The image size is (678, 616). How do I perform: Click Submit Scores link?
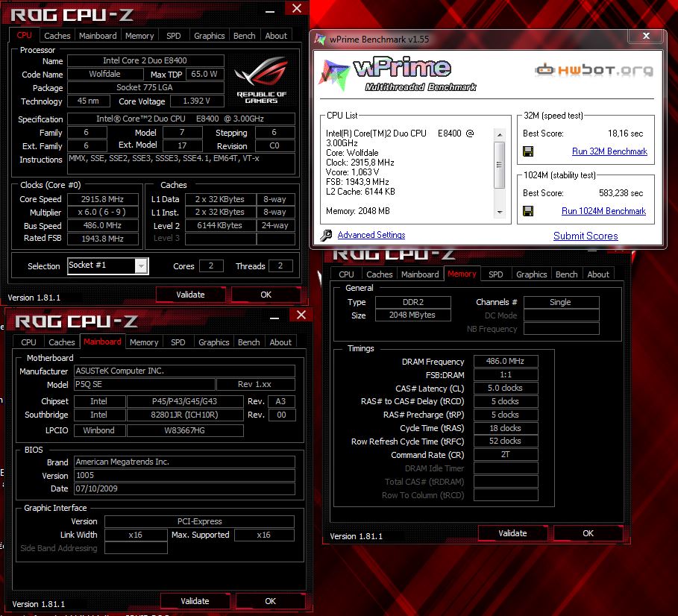point(586,236)
